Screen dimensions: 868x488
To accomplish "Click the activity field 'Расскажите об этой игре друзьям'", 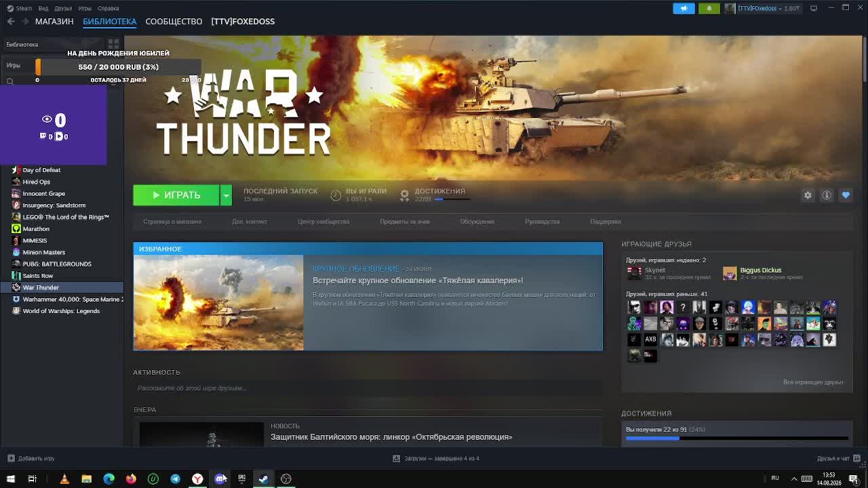I will (x=368, y=388).
